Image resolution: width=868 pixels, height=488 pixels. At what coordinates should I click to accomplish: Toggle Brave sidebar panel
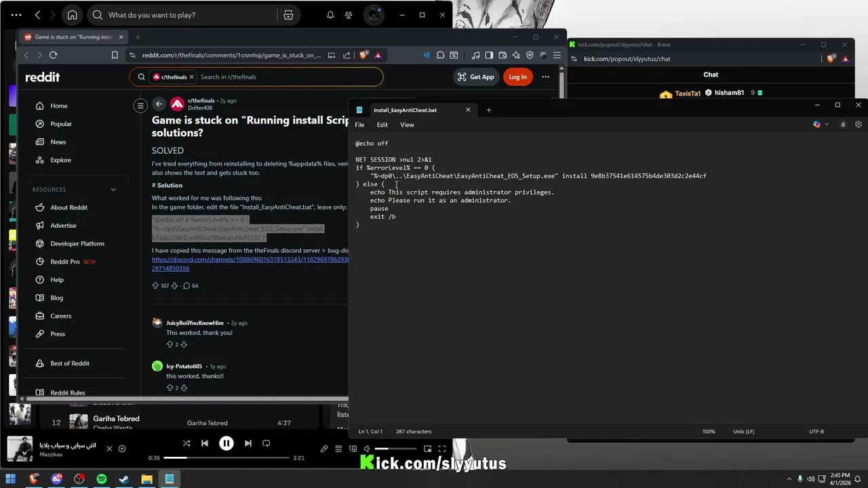(488, 56)
